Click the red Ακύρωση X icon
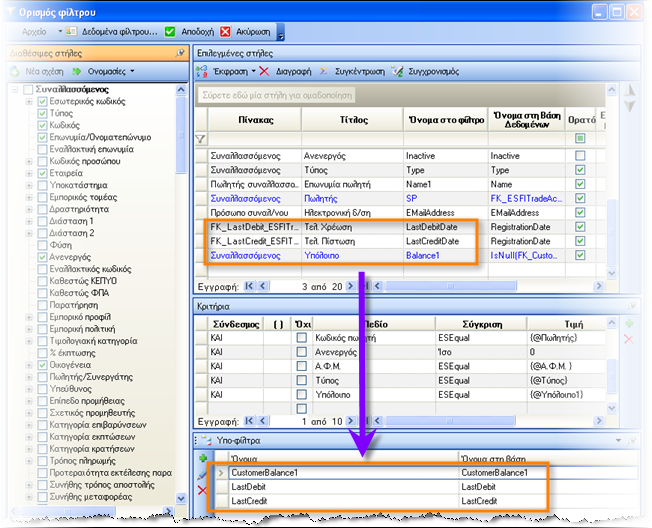The height and width of the screenshot is (528, 652). tap(225, 32)
